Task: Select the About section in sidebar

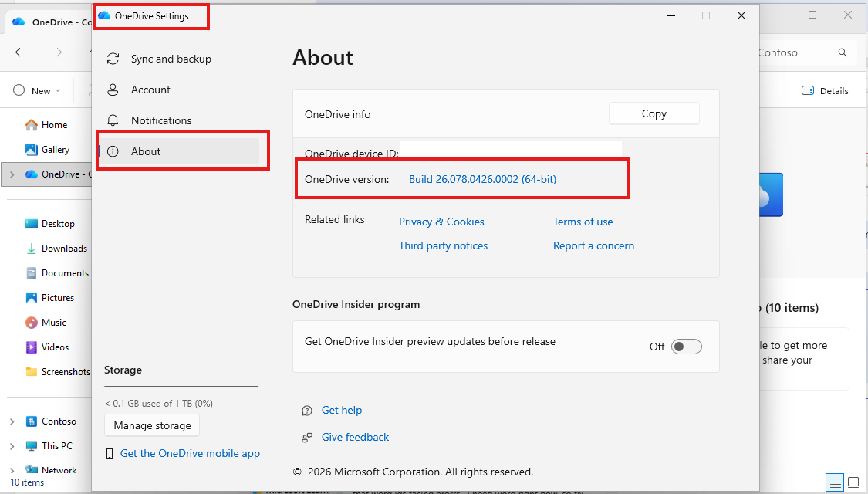Action: [x=179, y=151]
